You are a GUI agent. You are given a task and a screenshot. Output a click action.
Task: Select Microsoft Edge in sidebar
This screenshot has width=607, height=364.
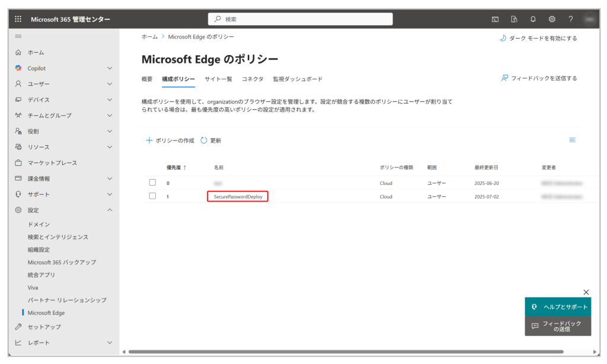pyautogui.click(x=46, y=313)
